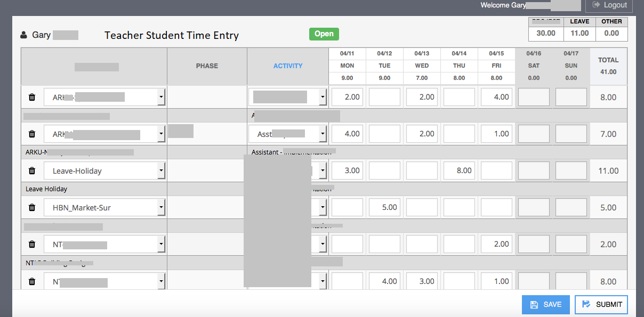Click the Teacher Student Time Entry title
Viewport: 644px width, 317px height.
coord(172,35)
